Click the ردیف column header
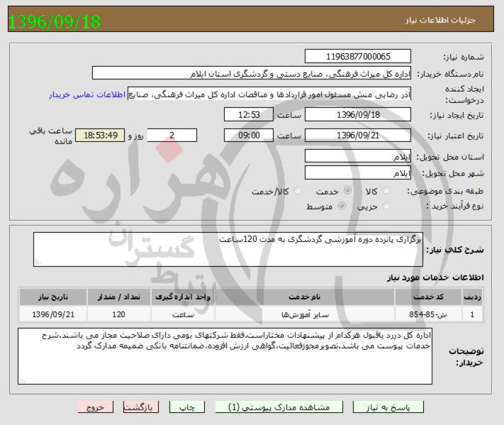 pyautogui.click(x=473, y=297)
